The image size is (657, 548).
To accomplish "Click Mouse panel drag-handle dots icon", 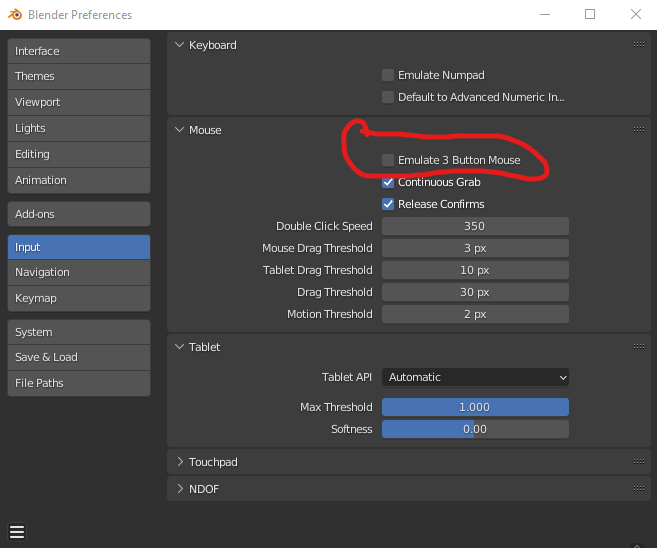I will pyautogui.click(x=638, y=130).
